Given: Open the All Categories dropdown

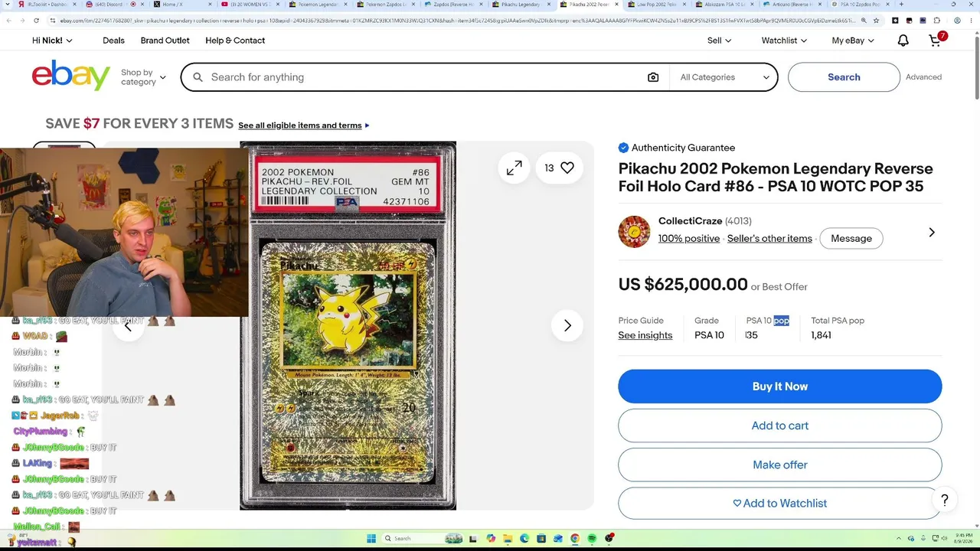Looking at the screenshot, I should [724, 77].
